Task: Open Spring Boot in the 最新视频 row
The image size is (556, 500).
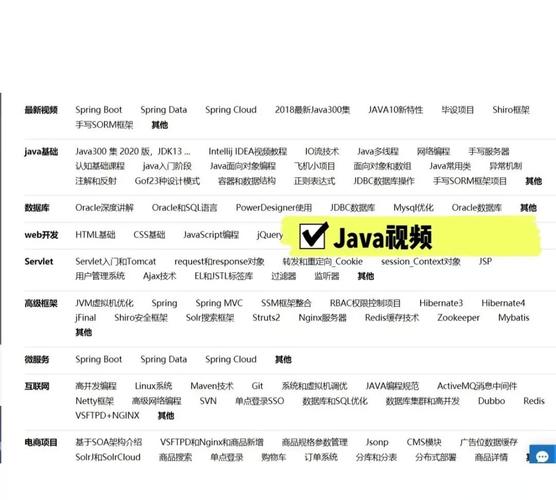Action: (x=99, y=110)
